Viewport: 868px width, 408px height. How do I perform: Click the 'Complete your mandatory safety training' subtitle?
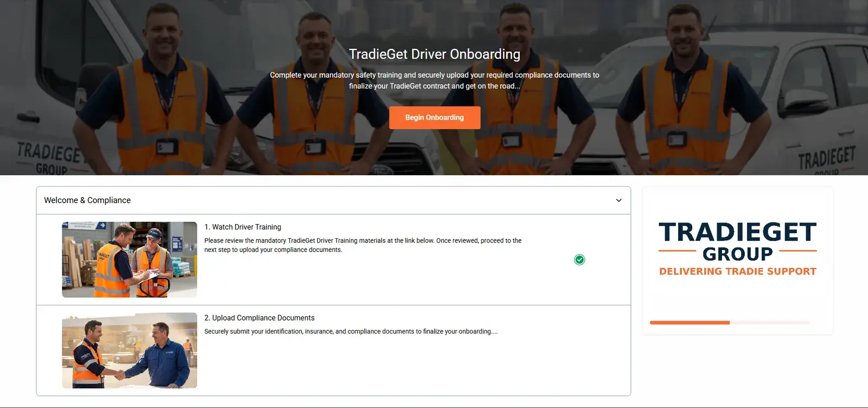[x=435, y=80]
